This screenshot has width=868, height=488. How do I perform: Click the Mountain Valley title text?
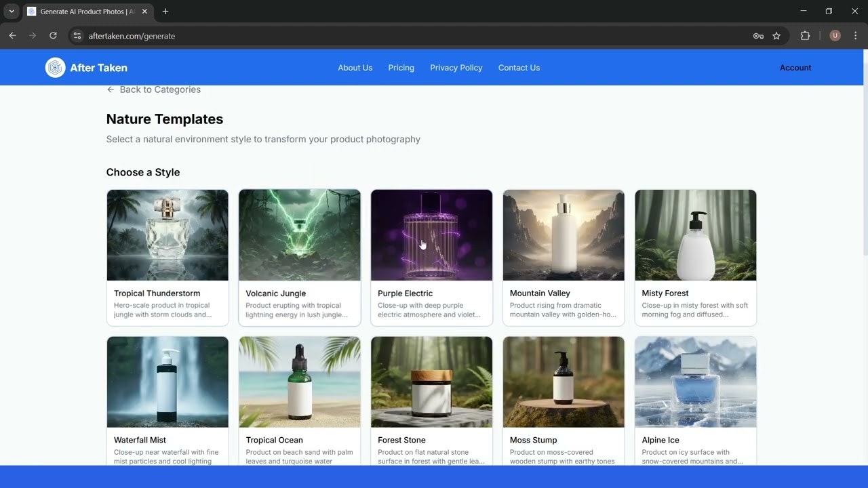(540, 293)
